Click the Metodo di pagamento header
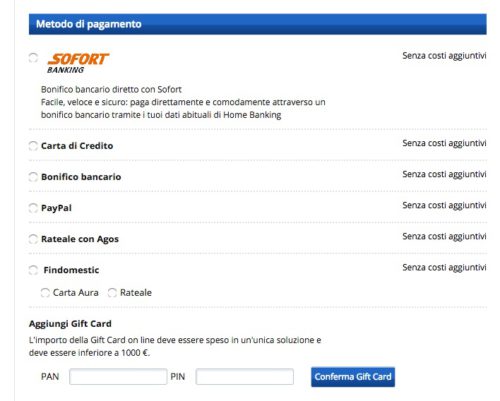Viewport: 500px width, 401px height. click(258, 24)
